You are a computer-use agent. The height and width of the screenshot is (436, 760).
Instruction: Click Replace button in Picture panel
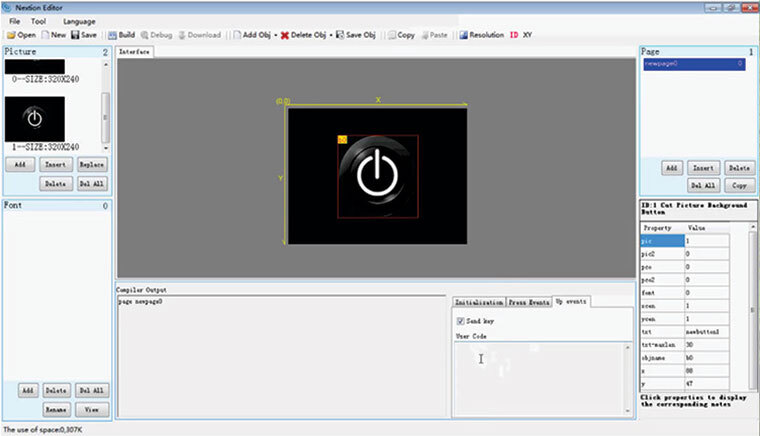point(91,165)
